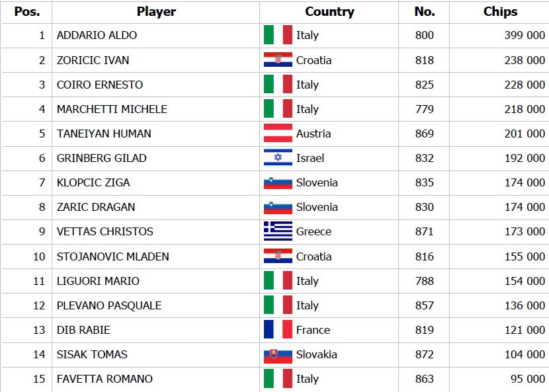
Task: Select player name COIRO ERNESTO
Action: tap(100, 85)
